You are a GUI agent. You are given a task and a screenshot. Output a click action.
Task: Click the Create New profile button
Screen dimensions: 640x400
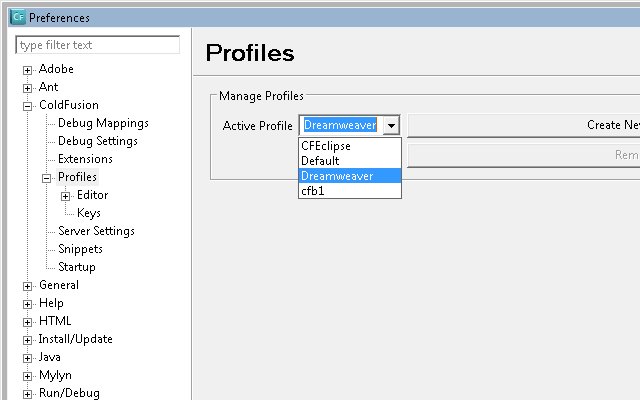pos(524,125)
